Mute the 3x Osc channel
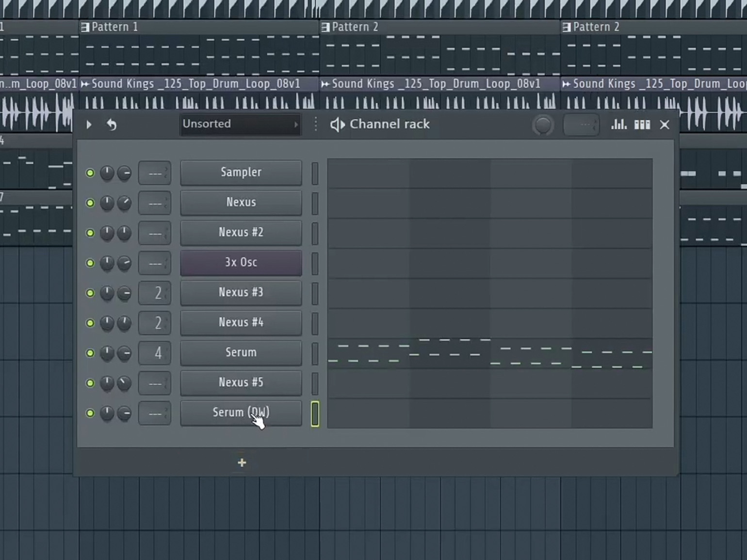 (90, 263)
